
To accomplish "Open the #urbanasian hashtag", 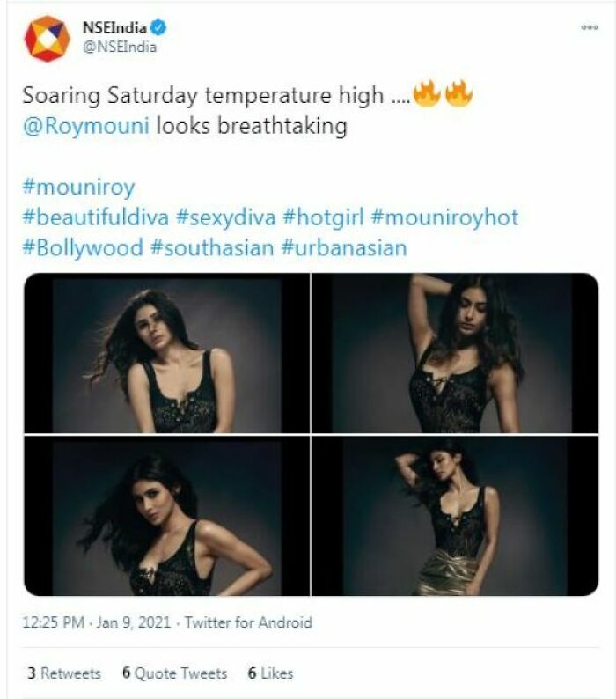I will [x=344, y=247].
